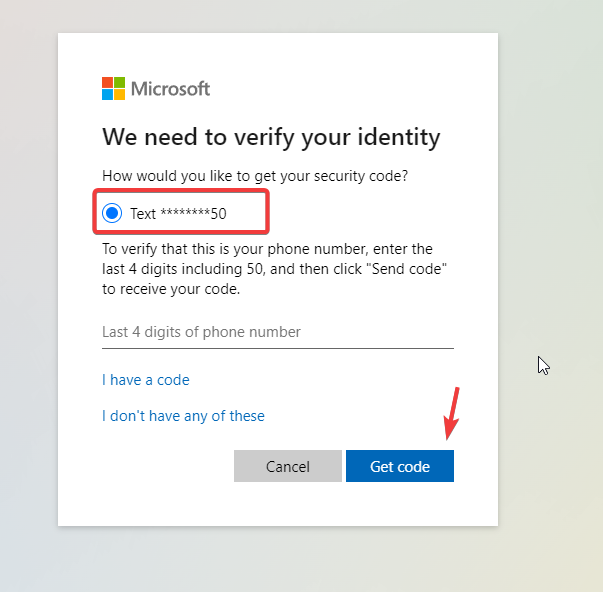Viewport: 603px width, 592px height.
Task: Click the blank background left of dialog
Action: point(28,300)
